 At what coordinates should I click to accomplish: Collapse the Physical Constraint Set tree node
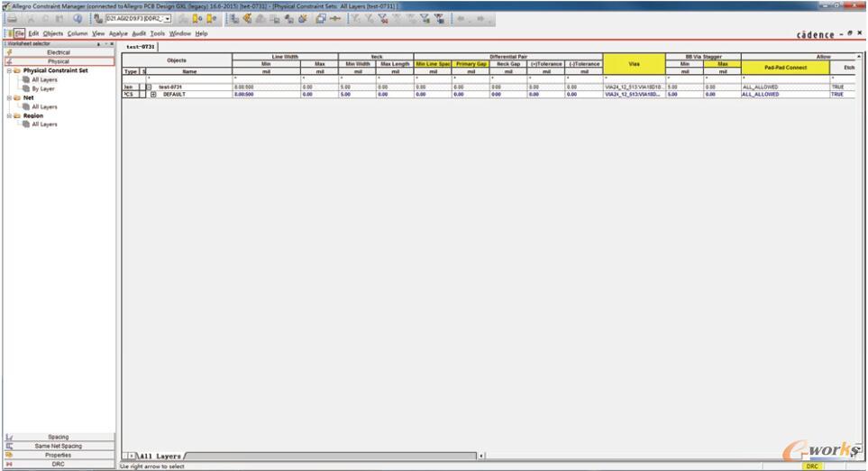(x=9, y=71)
